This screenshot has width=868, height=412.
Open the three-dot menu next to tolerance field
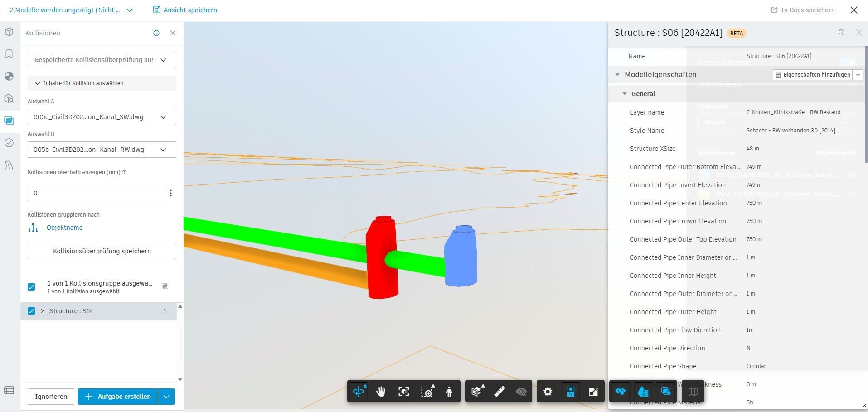[171, 193]
